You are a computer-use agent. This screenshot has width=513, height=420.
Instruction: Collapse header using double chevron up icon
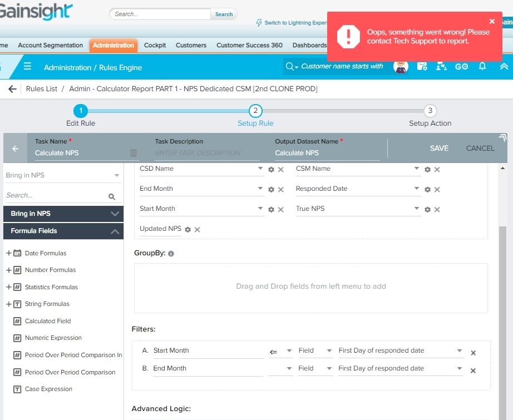504,66
